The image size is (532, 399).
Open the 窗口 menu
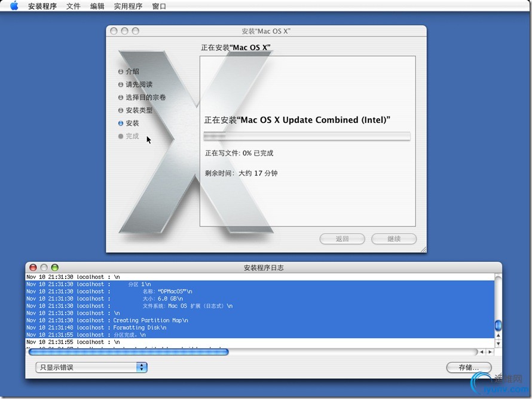tap(159, 7)
